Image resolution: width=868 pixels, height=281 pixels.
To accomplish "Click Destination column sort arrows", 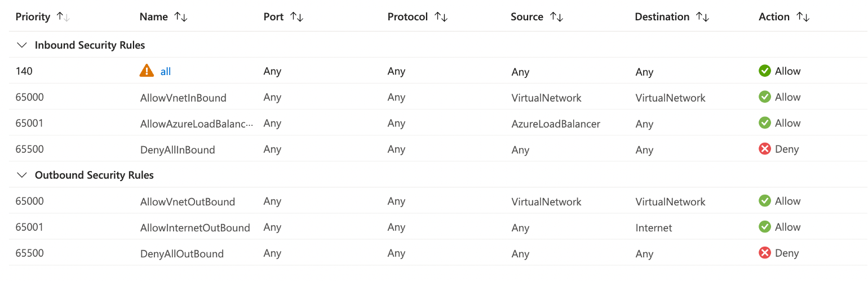I will tap(702, 17).
